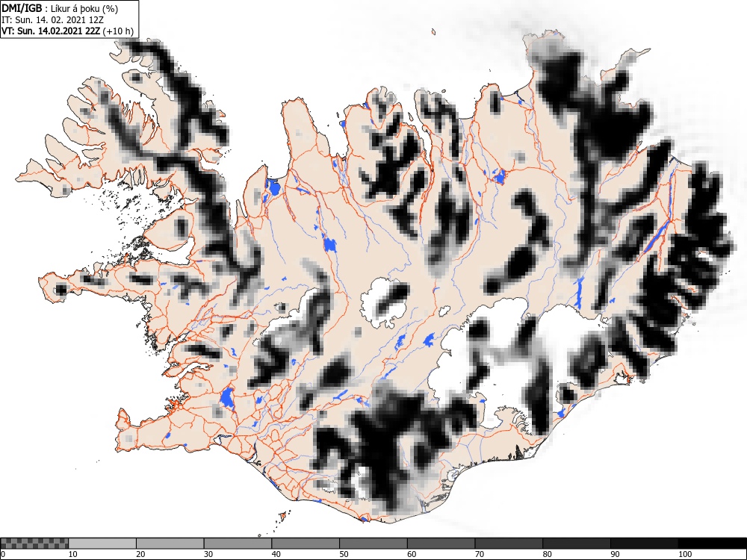The image size is (747, 560).
Task: Click the 'DMI/IGB : Líkur á þoku (%)' title
Action: click(x=60, y=8)
